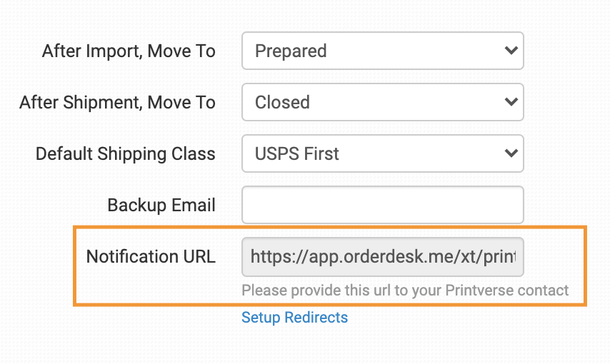Open the Setup Redirects link
The height and width of the screenshot is (364, 610).
point(294,318)
